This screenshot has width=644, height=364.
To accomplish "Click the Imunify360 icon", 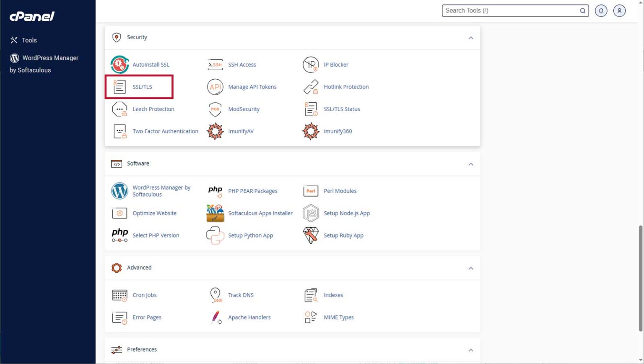I will pos(311,131).
